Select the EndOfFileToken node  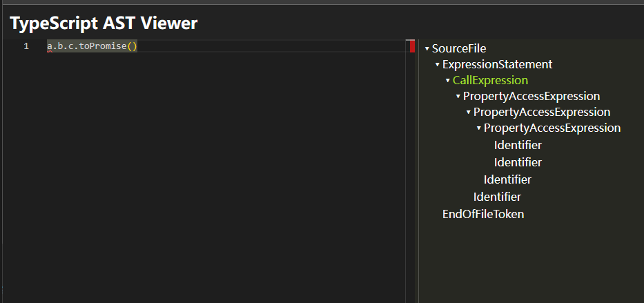coord(483,214)
